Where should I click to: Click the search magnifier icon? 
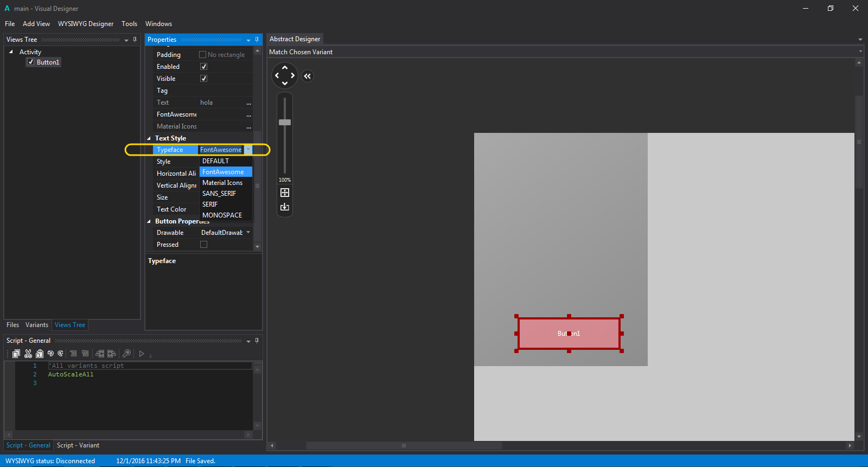(127, 354)
